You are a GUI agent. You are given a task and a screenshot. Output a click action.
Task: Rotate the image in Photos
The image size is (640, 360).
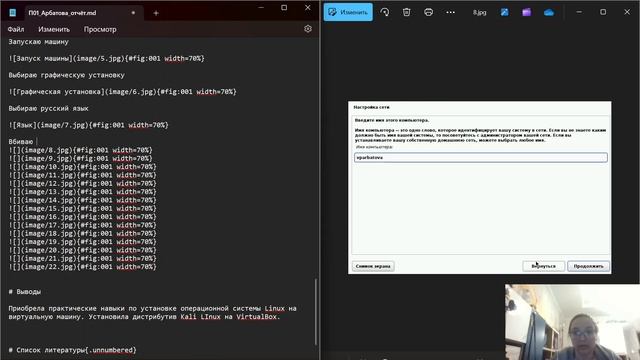(384, 12)
